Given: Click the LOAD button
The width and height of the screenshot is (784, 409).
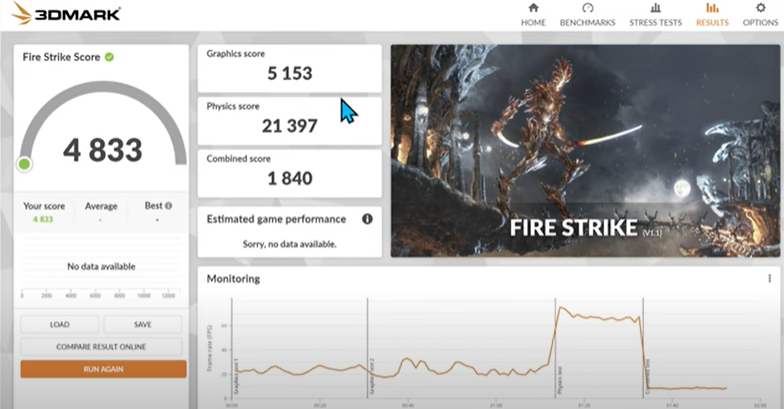Looking at the screenshot, I should [60, 324].
